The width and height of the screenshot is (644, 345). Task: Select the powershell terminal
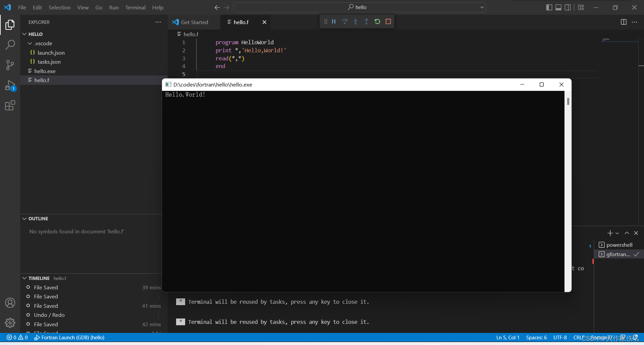pyautogui.click(x=619, y=245)
